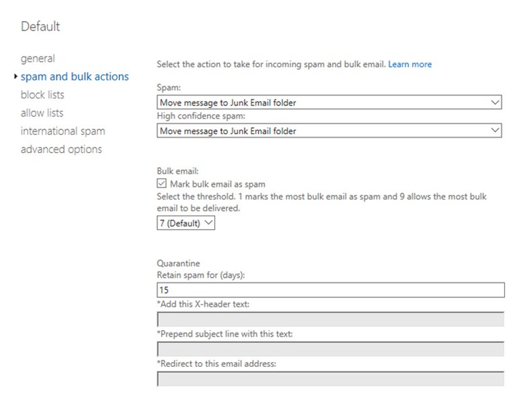Click the chevron beside the 7 (Default) value
This screenshot has height=420, width=523.
[208, 223]
